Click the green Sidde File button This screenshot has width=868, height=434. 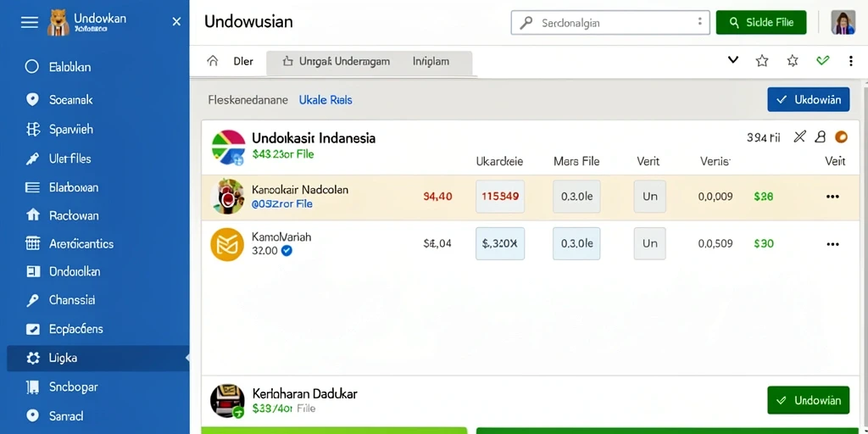(761, 22)
